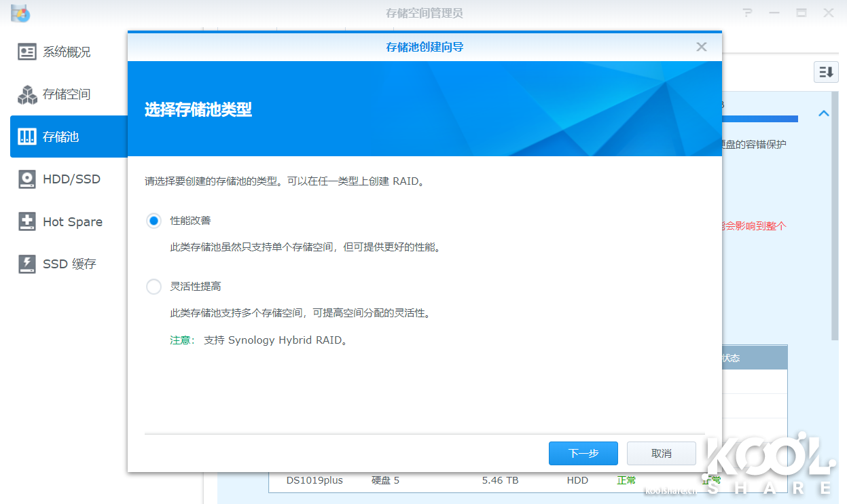Open the HDD/SSD disk icon
The width and height of the screenshot is (847, 504).
pyautogui.click(x=27, y=179)
